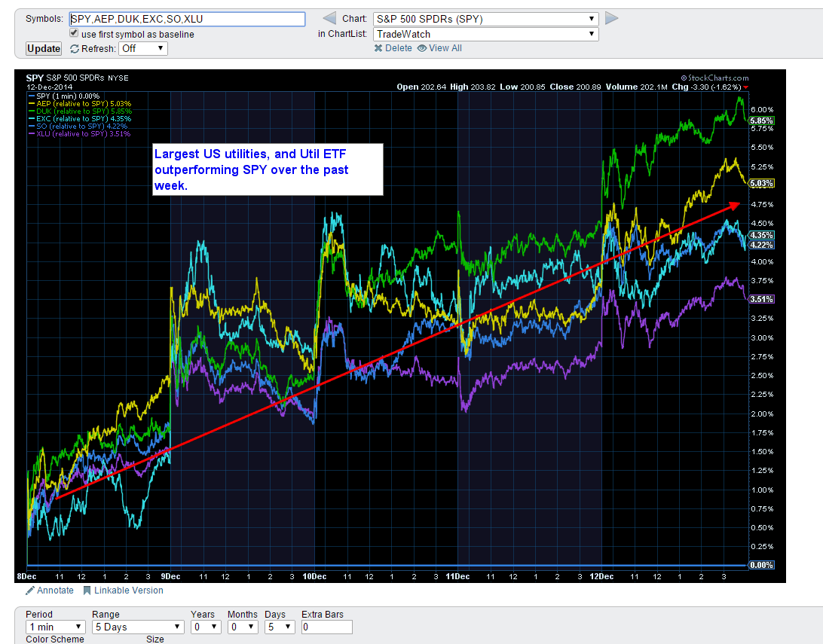Click the Annotate pencil icon
This screenshot has width=823, height=644.
[x=30, y=591]
